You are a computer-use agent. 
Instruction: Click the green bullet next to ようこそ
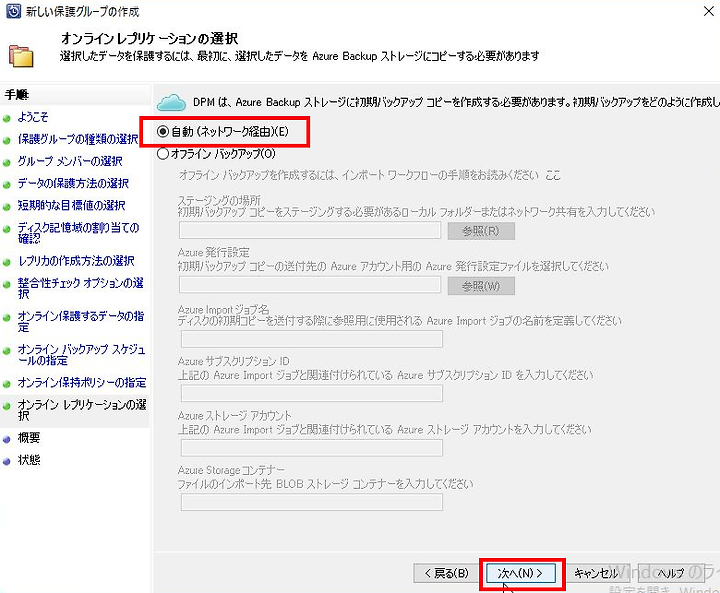[6, 119]
